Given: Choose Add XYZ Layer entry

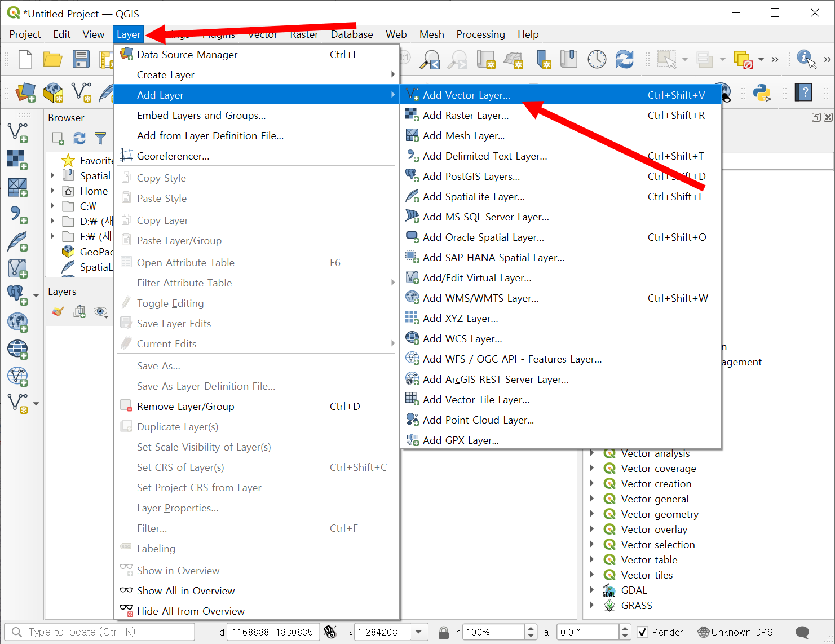Looking at the screenshot, I should (560, 318).
